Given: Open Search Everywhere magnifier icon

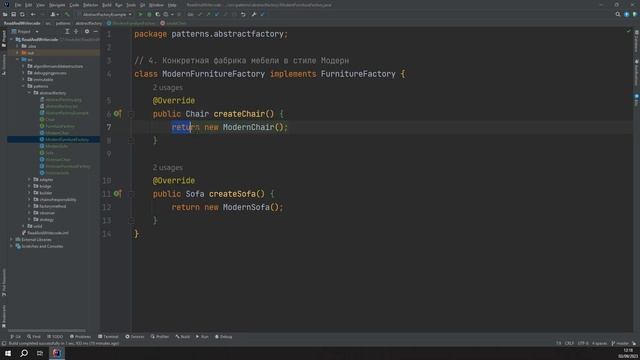Looking at the screenshot, I should [618, 14].
